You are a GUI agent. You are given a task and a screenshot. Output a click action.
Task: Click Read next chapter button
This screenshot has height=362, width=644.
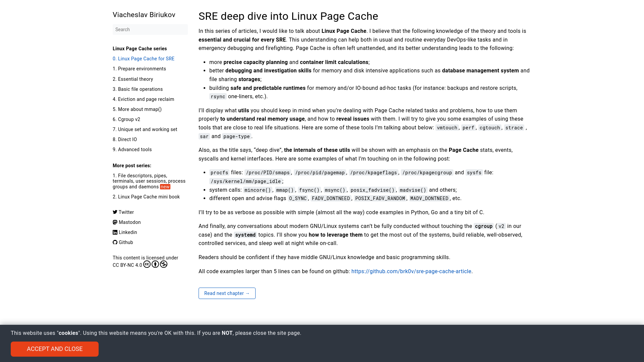pos(227,293)
